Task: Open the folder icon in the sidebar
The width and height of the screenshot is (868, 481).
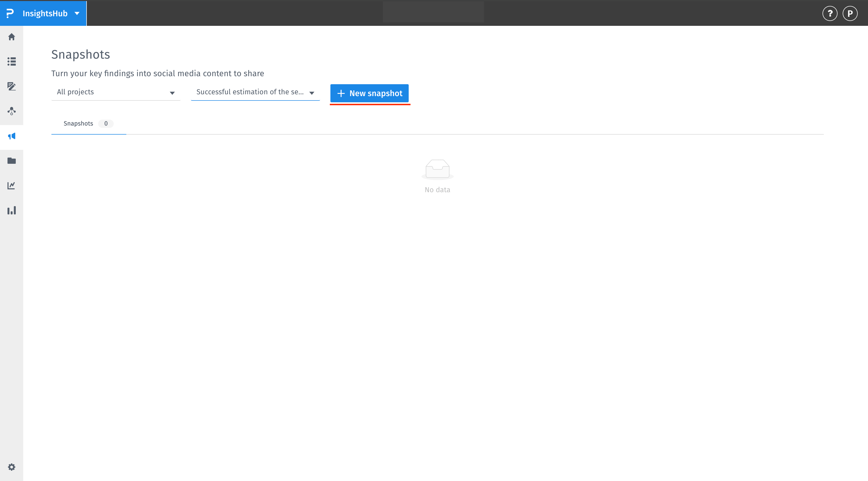Action: (12, 161)
